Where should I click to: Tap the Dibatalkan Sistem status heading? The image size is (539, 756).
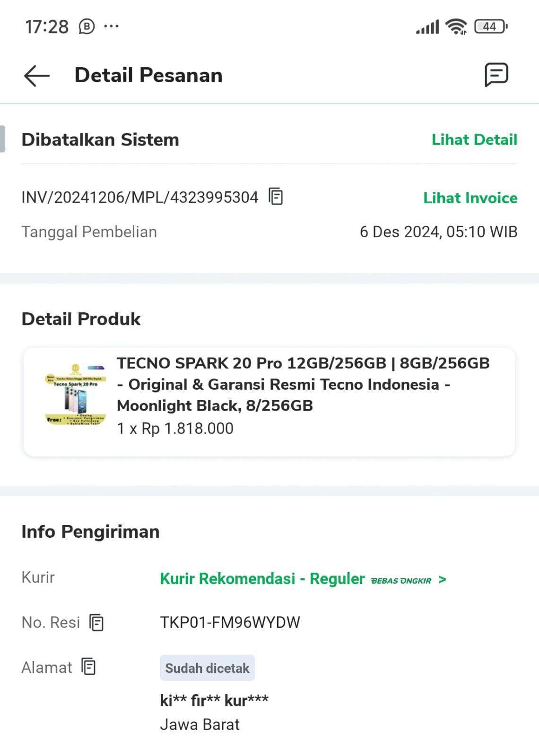(100, 140)
